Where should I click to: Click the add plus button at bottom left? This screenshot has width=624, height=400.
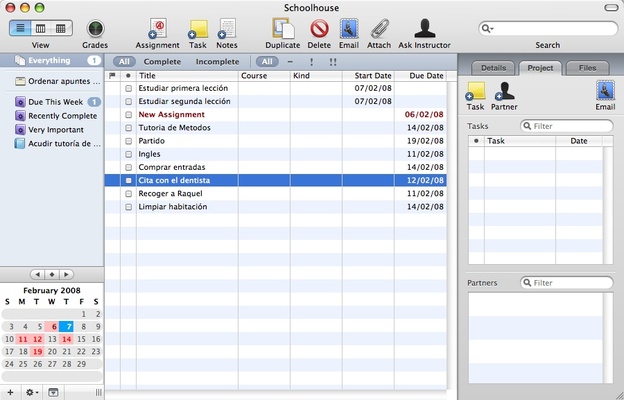pos(10,392)
